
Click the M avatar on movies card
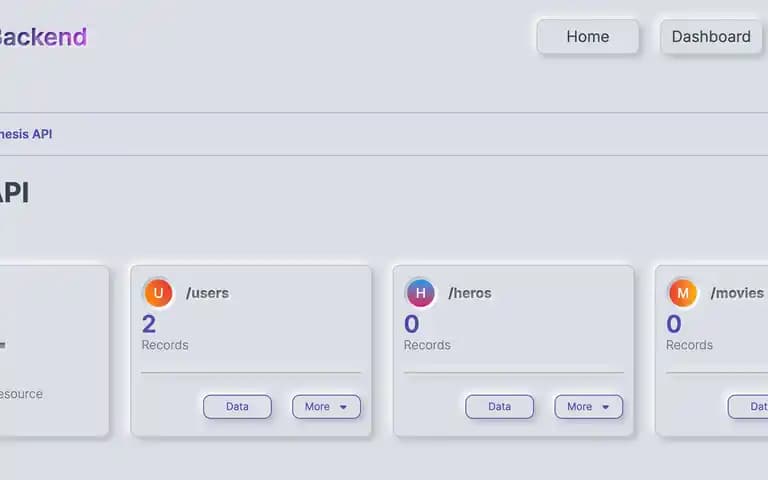click(682, 293)
